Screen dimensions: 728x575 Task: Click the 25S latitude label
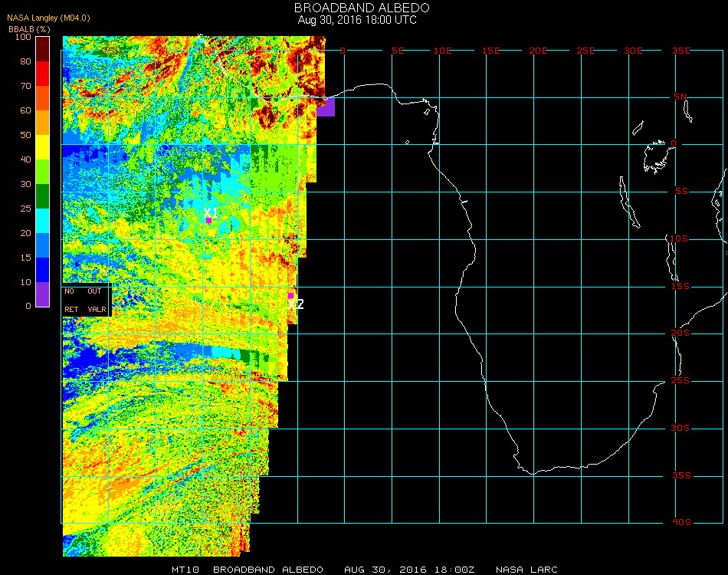tap(680, 380)
